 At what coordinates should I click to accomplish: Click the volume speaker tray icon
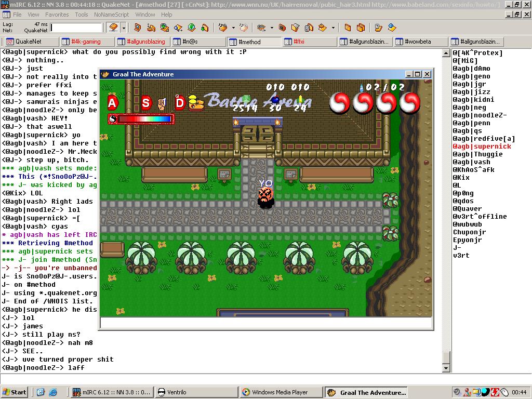pos(457,392)
